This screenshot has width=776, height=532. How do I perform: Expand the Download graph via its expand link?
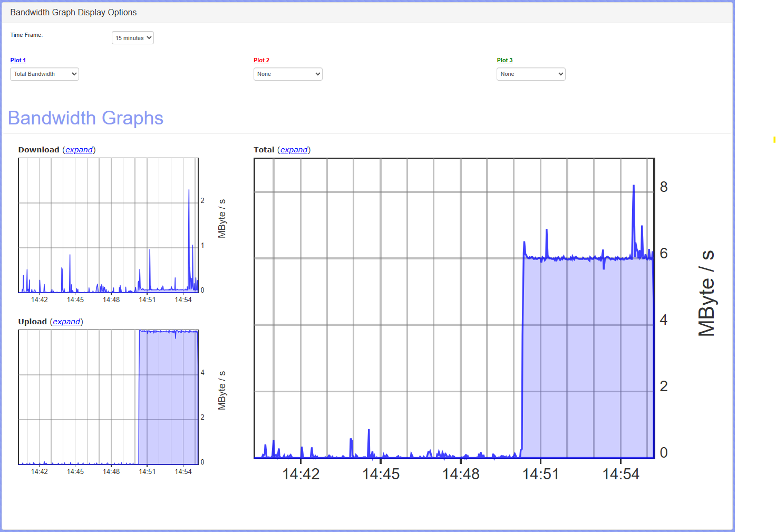click(79, 150)
